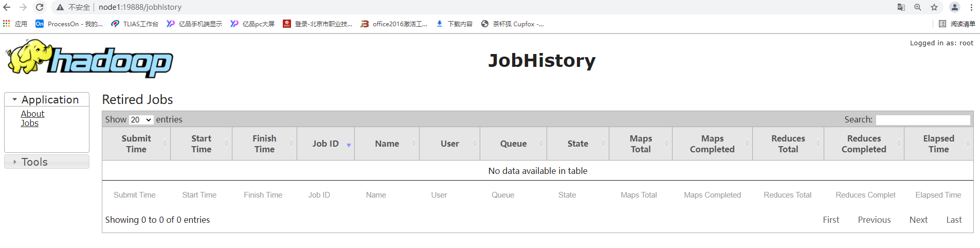The height and width of the screenshot is (248, 980).
Task: Click the 'Showing 0 to 0 of 0 entries' text
Action: pos(157,220)
